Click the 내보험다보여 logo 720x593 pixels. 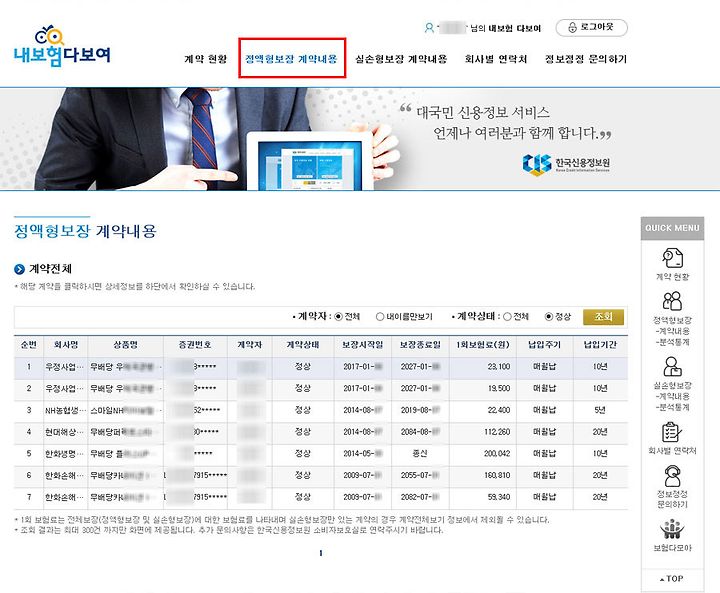click(x=62, y=47)
